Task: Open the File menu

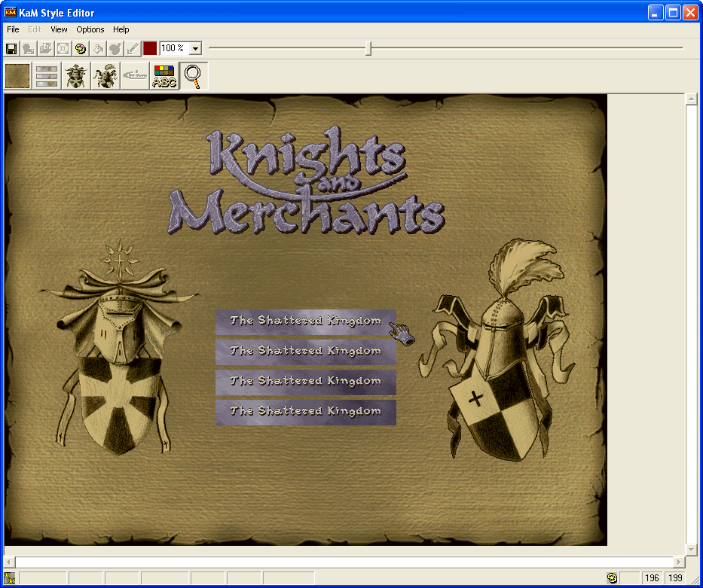Action: tap(13, 29)
